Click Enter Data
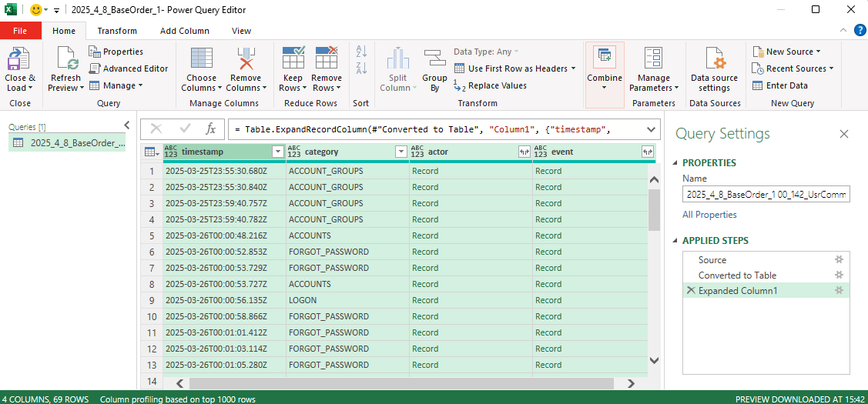 (779, 85)
